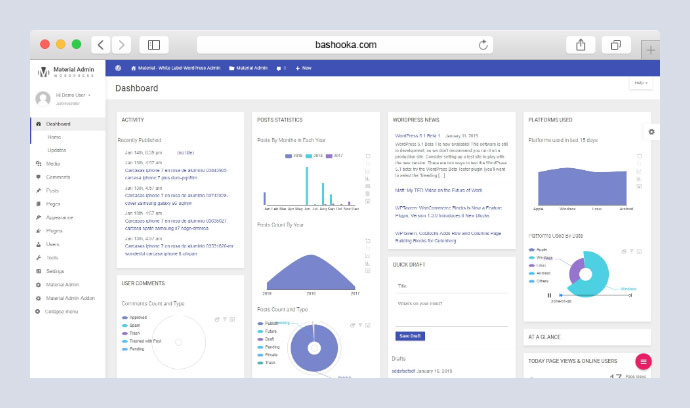Open Material Admin folder in admin bar

(248, 68)
